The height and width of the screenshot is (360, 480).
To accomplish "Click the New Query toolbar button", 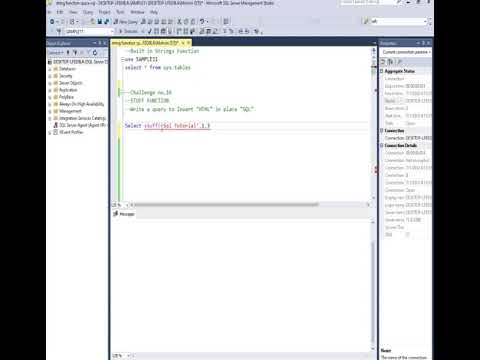I will point(126,22).
